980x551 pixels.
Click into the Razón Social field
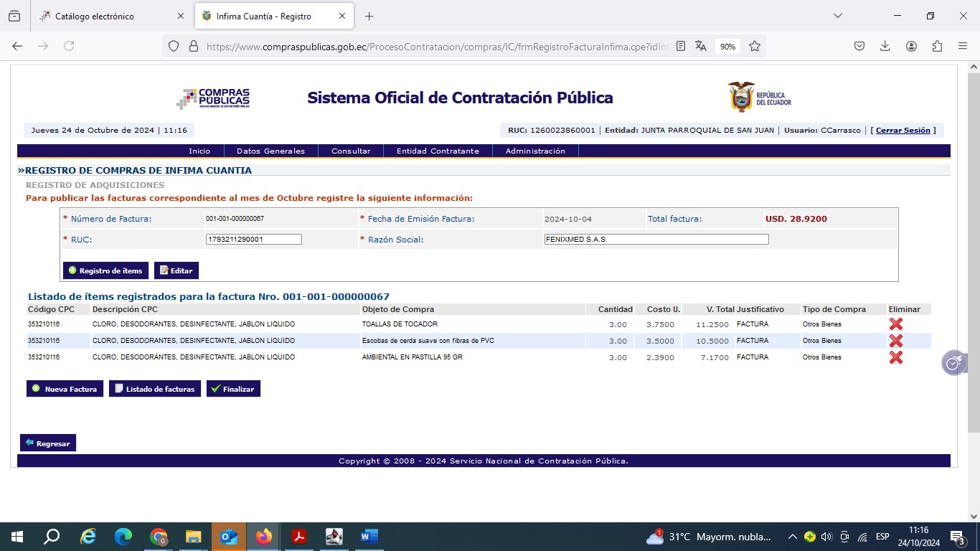tap(656, 240)
